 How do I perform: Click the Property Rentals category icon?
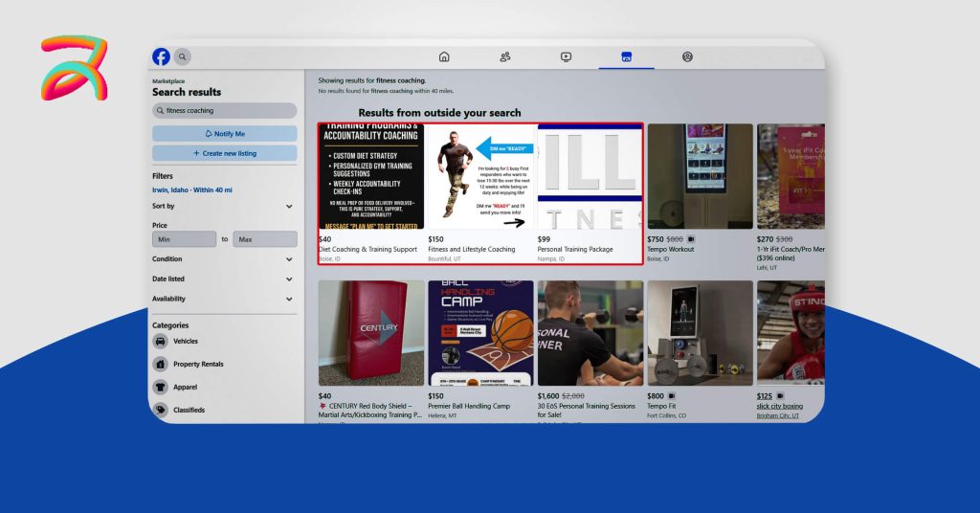[x=161, y=364]
